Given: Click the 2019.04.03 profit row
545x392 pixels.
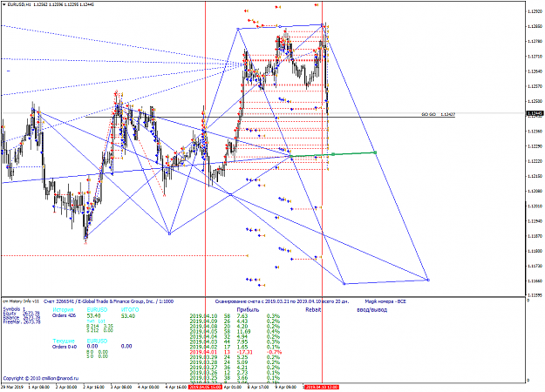Looking at the screenshot, I should (235, 341).
